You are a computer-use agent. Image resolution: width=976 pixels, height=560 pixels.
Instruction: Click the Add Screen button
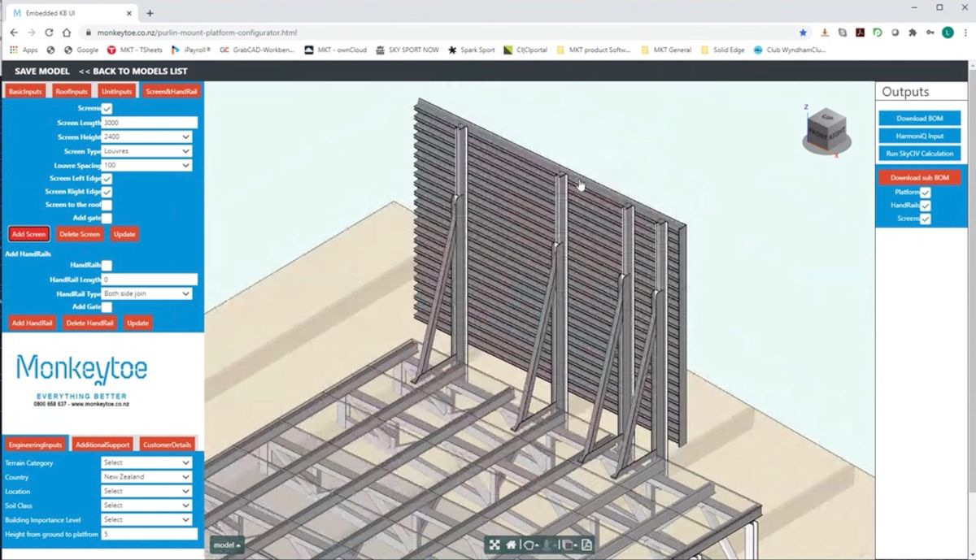pos(28,233)
